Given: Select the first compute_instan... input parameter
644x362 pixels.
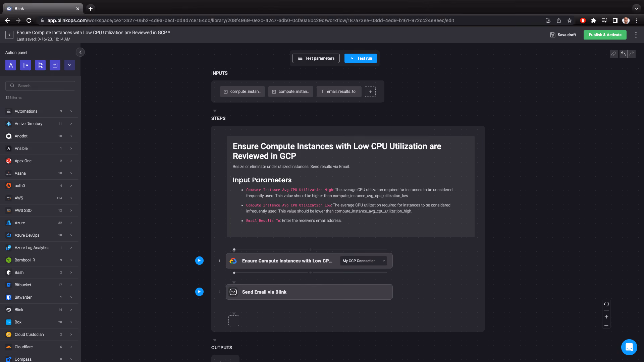Looking at the screenshot, I should (243, 92).
